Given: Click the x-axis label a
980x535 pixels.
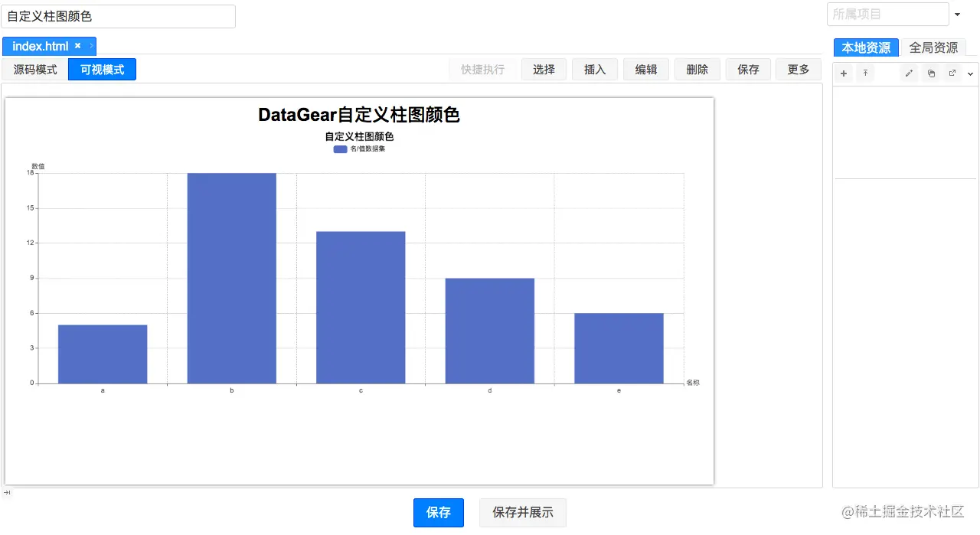Looking at the screenshot, I should point(103,390).
